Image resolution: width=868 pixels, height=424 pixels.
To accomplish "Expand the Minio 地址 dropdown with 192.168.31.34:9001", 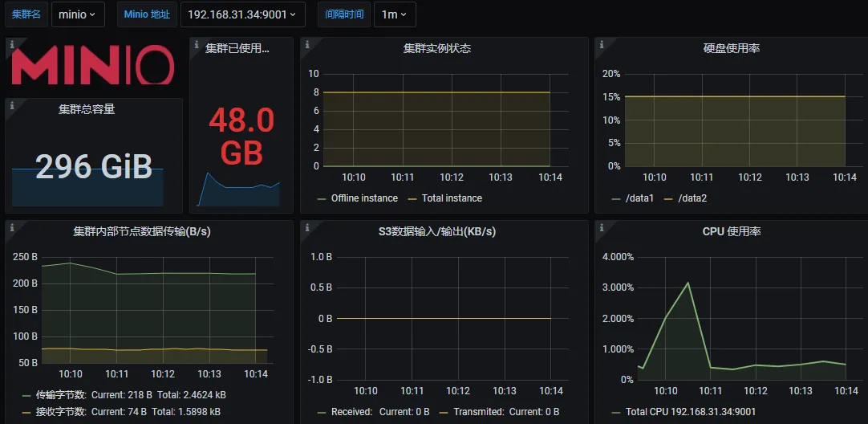I will [x=242, y=14].
